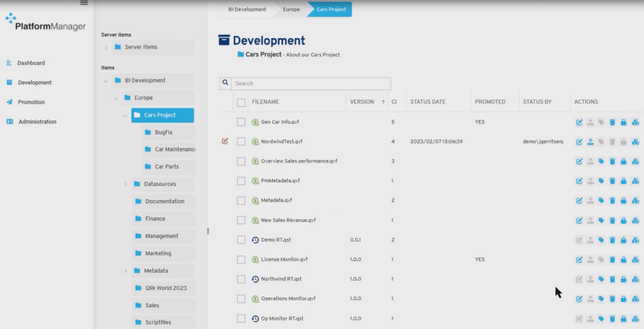Click upload icon in NordwindTest.qvf row
The height and width of the screenshot is (329, 644).
pyautogui.click(x=590, y=142)
